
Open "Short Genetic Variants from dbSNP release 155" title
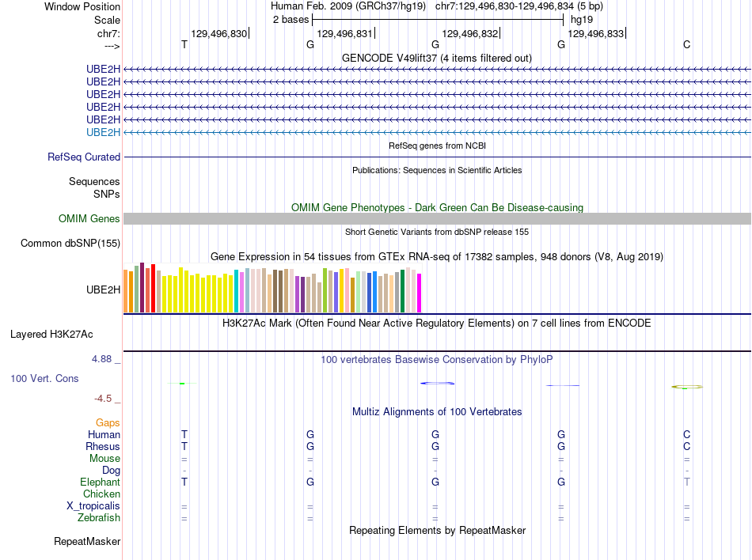pos(437,232)
